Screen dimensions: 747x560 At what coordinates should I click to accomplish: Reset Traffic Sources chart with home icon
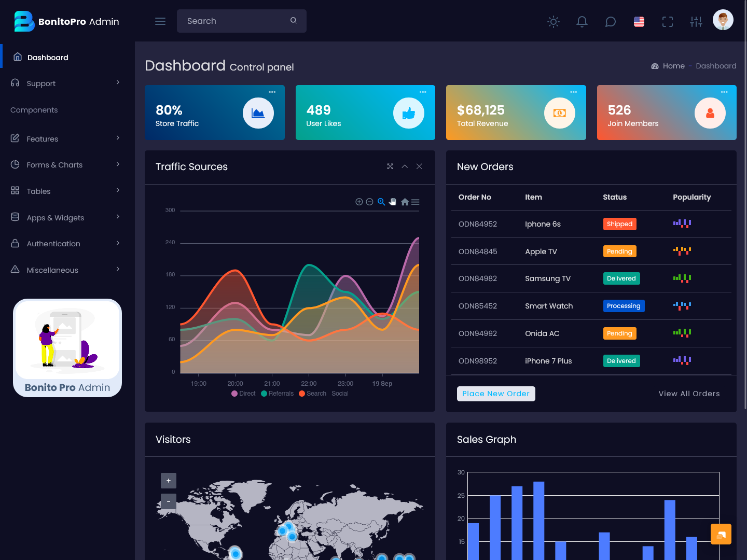(x=405, y=202)
